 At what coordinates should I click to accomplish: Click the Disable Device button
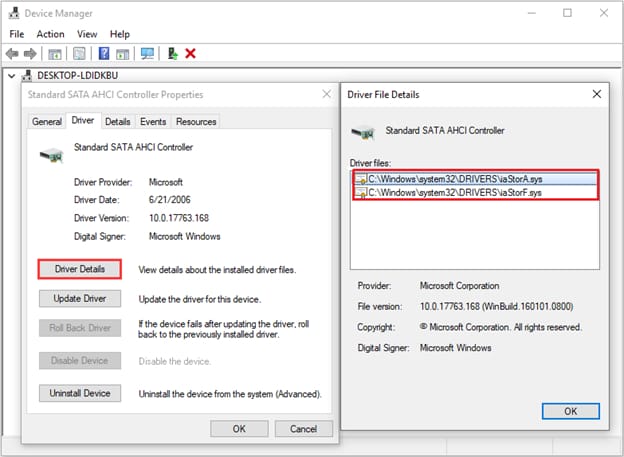click(80, 361)
